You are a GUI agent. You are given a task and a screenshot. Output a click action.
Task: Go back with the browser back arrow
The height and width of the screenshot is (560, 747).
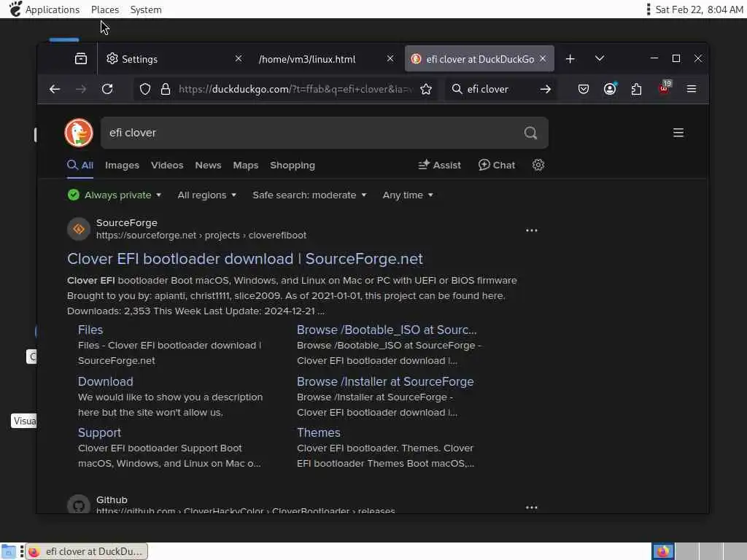pos(55,89)
